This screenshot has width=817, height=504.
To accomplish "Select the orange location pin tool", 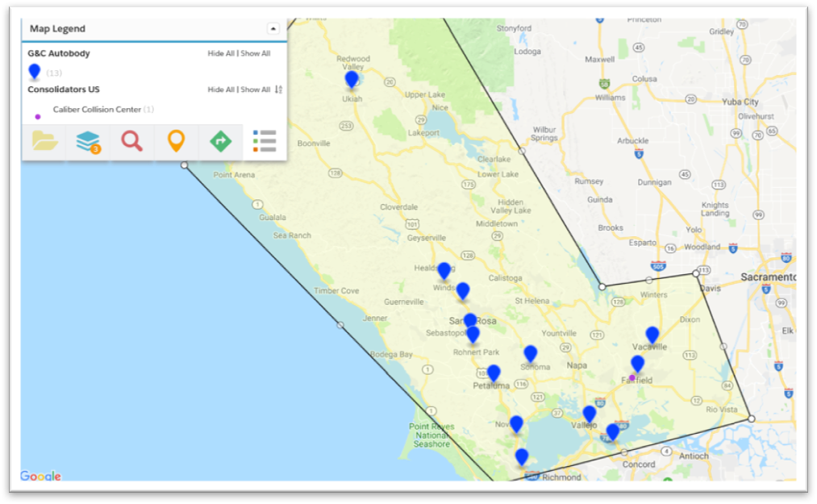I will click(176, 141).
